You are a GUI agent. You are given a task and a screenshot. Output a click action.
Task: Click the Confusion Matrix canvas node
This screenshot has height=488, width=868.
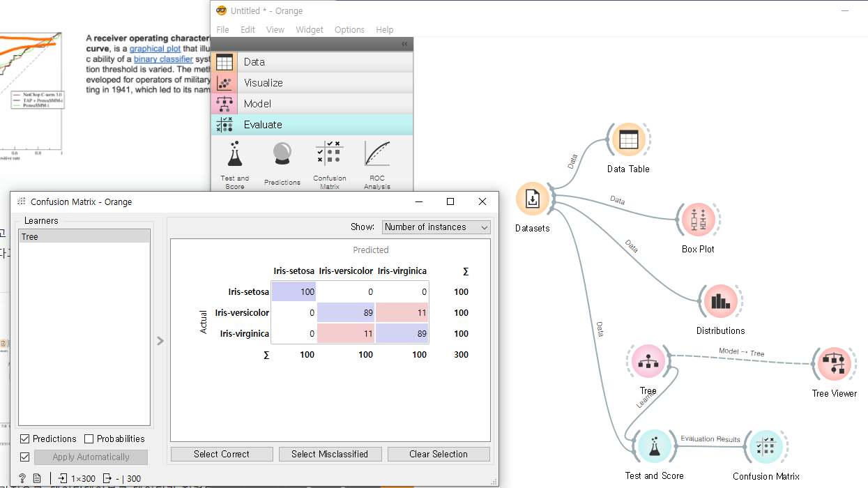[x=766, y=447]
